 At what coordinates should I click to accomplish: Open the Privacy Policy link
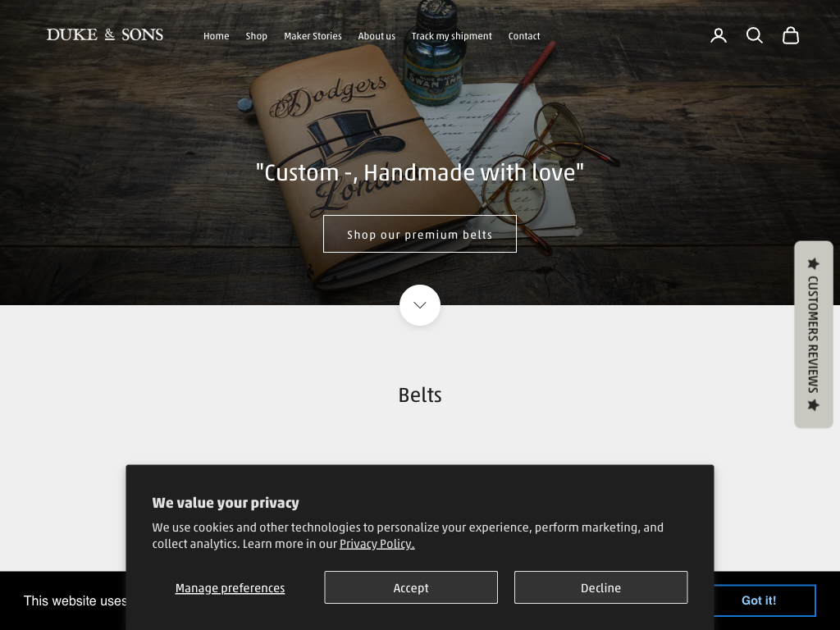(377, 544)
